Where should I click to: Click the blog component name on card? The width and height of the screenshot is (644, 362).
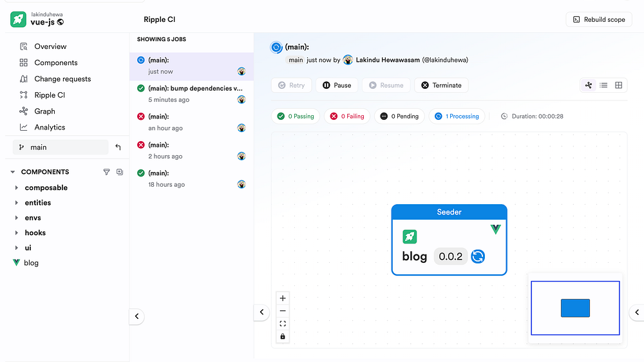click(414, 256)
